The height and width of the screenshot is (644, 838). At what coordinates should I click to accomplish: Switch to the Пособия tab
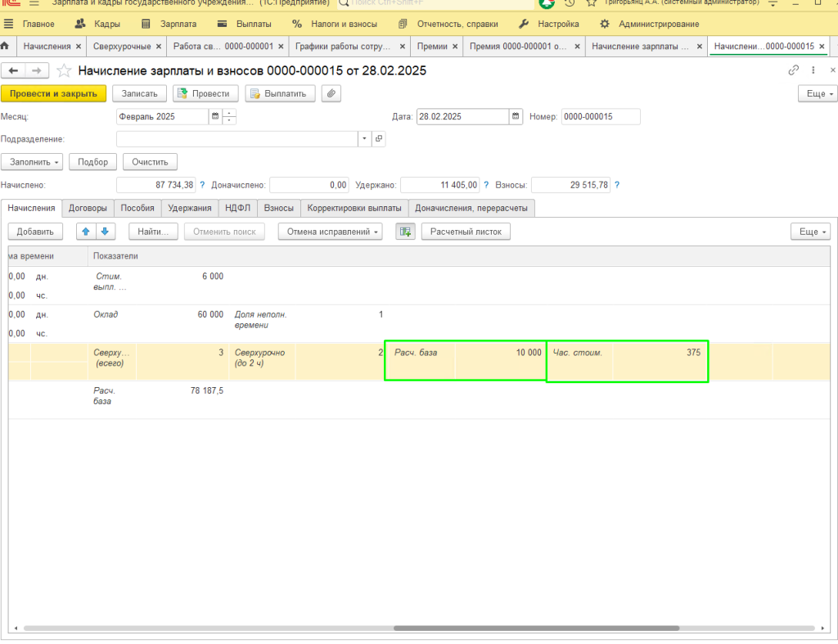[137, 208]
